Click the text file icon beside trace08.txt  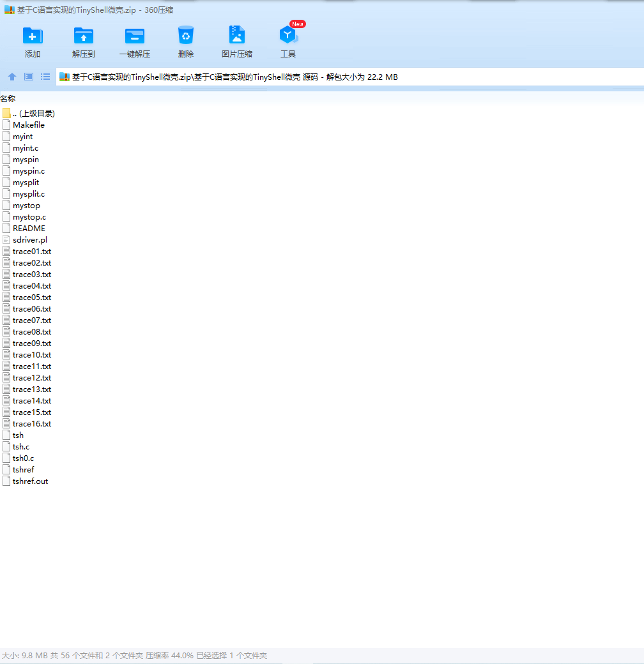(6, 331)
